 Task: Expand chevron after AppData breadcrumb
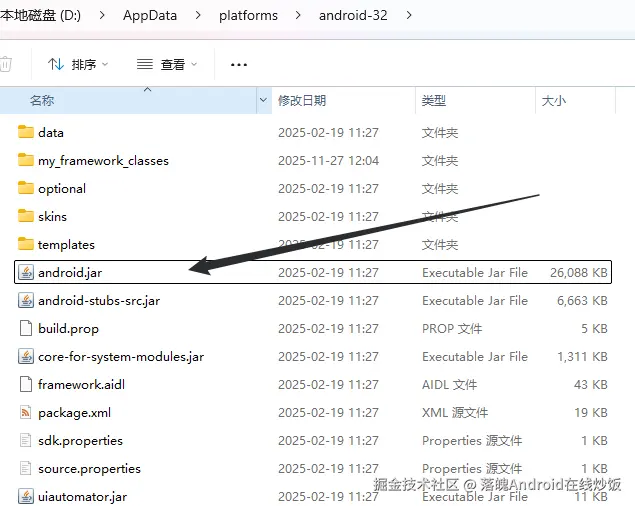coord(198,15)
